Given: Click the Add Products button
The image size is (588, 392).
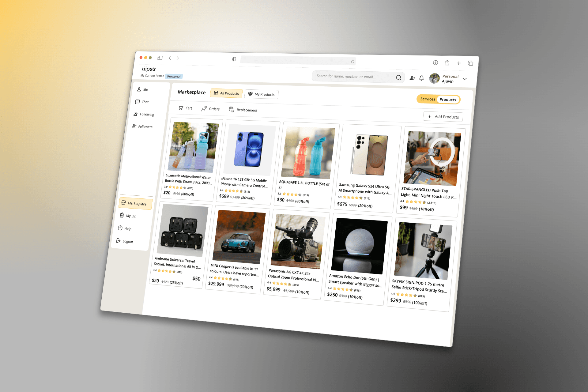Looking at the screenshot, I should click(443, 116).
